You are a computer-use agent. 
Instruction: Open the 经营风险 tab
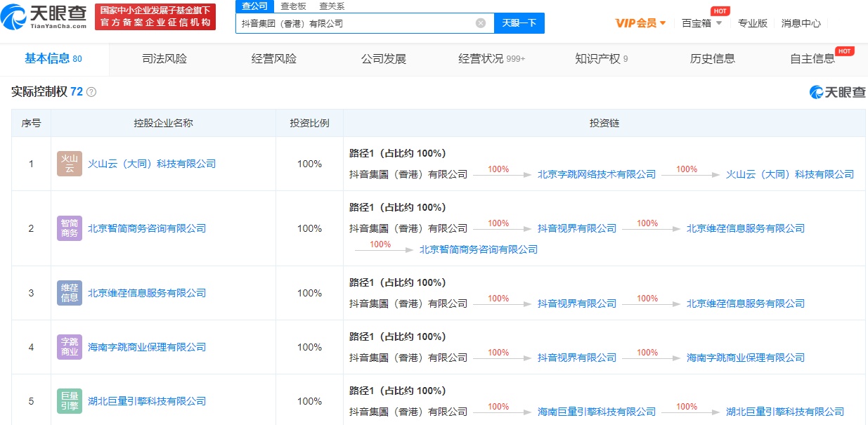(274, 59)
